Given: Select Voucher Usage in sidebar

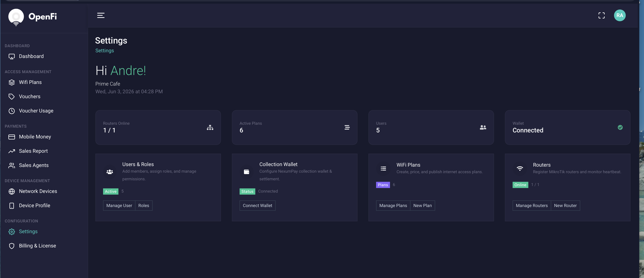Looking at the screenshot, I should [36, 111].
